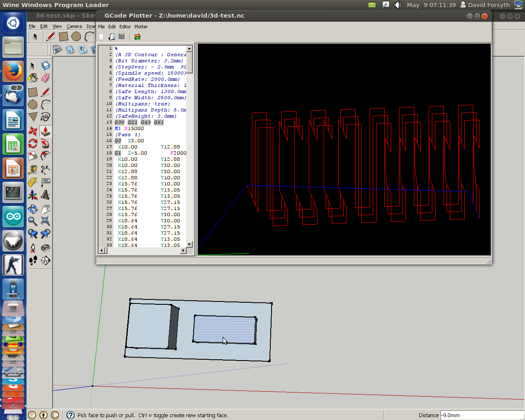Click the question mark help icon in status bar
Screen dimensions: 525x420
71,415
